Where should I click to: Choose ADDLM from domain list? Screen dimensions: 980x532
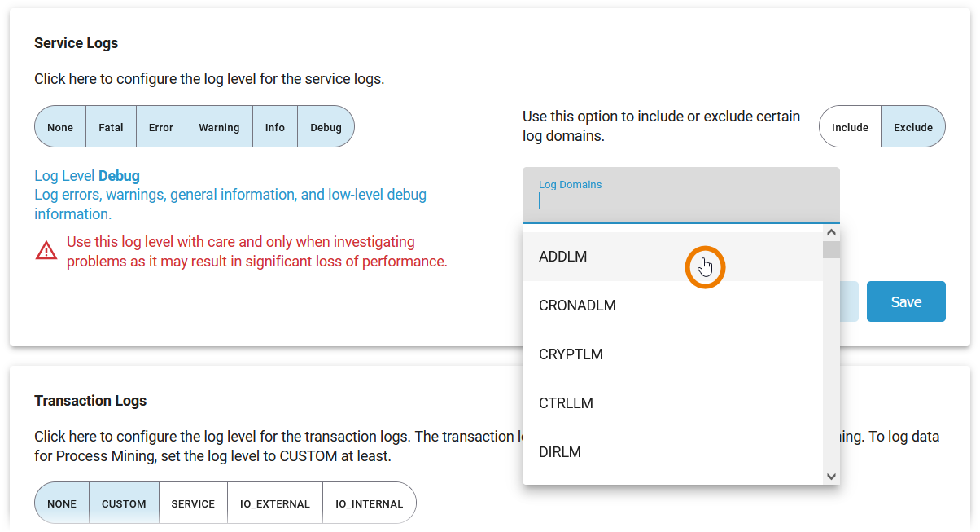pyautogui.click(x=563, y=257)
